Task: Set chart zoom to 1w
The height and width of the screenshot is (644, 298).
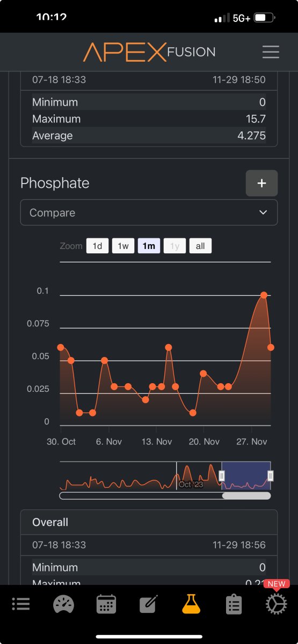Action: [123, 246]
